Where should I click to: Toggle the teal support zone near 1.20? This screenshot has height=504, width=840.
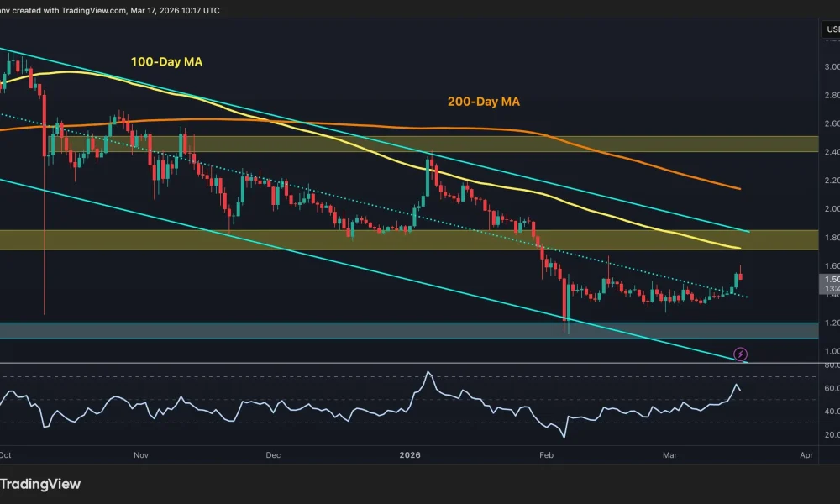tap(336, 328)
